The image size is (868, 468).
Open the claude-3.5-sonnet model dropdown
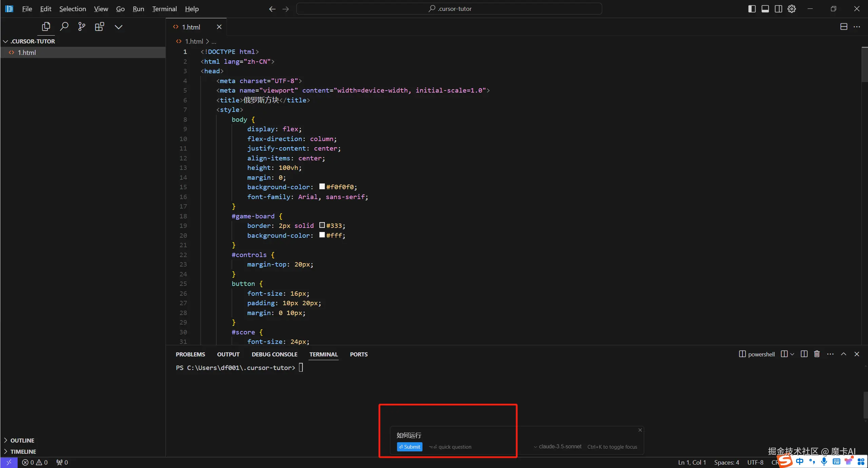point(557,447)
